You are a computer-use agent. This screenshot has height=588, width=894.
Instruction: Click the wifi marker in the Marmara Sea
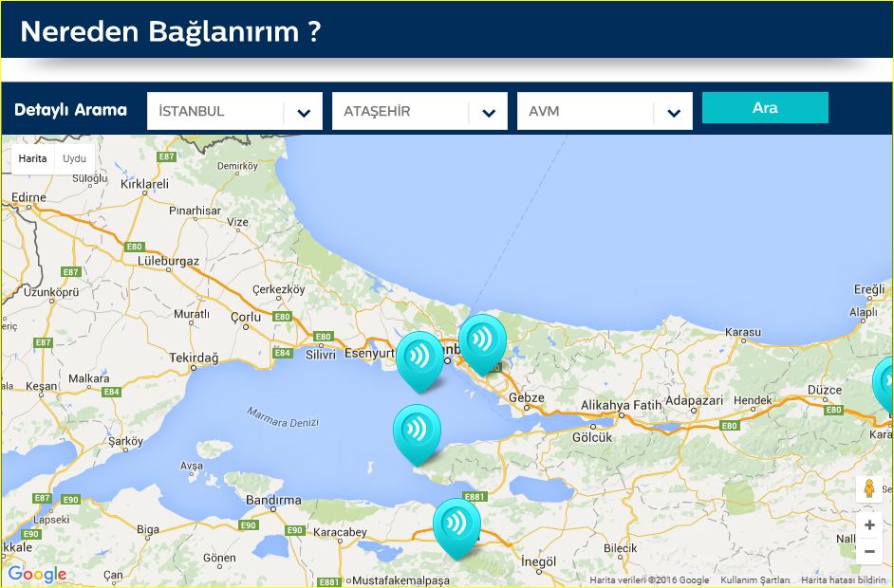click(x=417, y=434)
